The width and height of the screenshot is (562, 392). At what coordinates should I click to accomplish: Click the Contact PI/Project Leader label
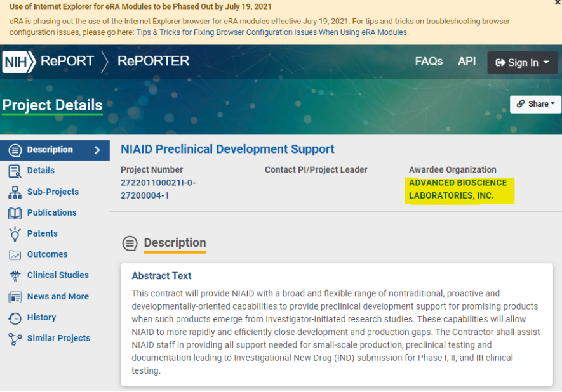click(316, 170)
